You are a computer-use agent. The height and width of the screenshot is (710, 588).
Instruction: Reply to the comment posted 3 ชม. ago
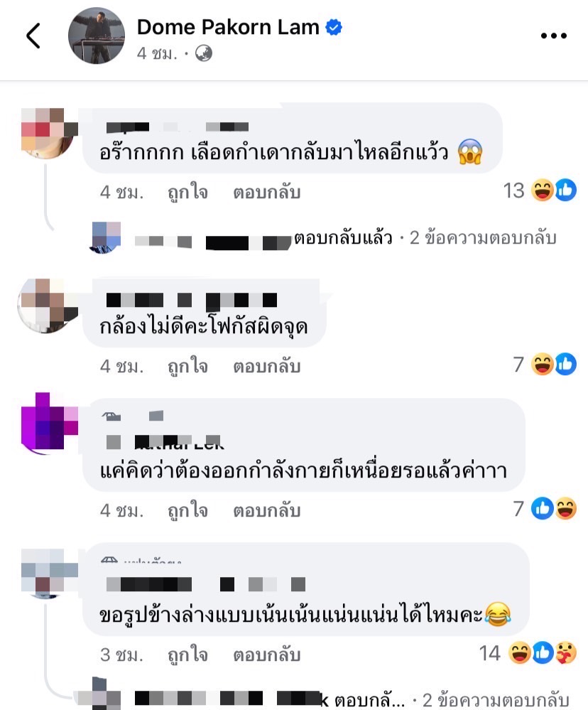point(267,655)
